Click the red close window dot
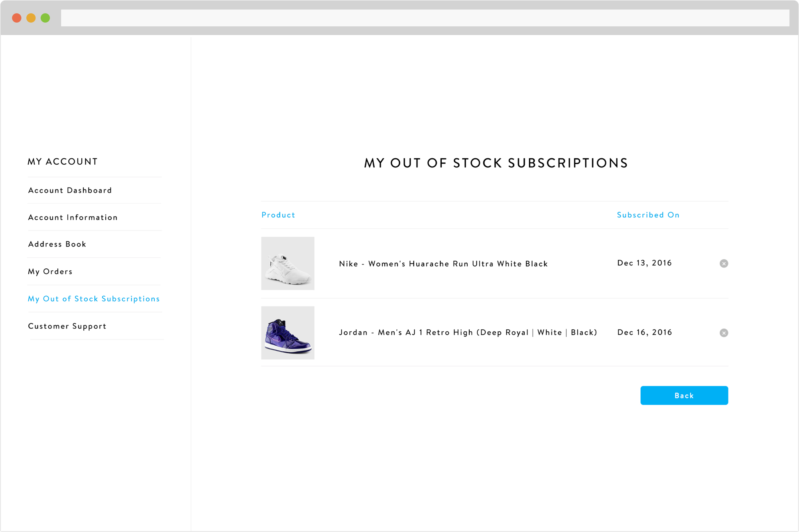Image resolution: width=799 pixels, height=532 pixels. click(17, 18)
